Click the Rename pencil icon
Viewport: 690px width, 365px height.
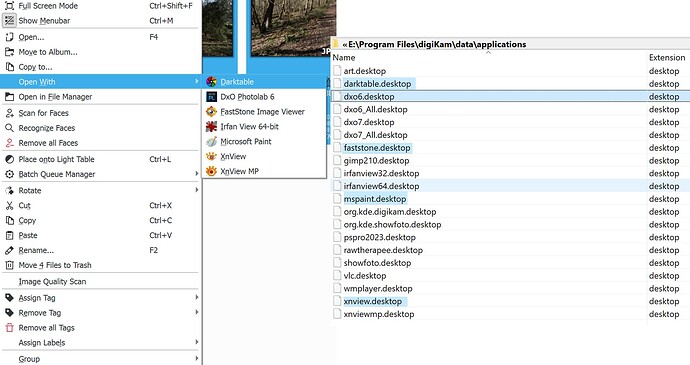pos(9,251)
